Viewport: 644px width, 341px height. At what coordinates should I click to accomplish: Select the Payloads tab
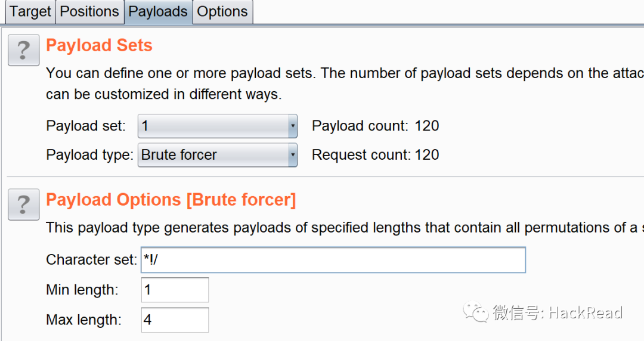(158, 12)
